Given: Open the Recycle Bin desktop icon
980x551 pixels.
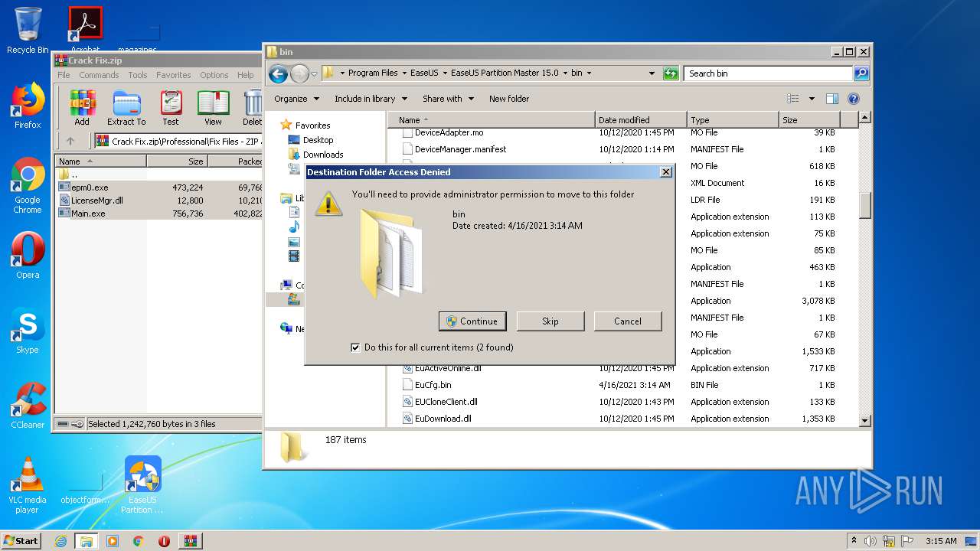Looking at the screenshot, I should point(28,31).
